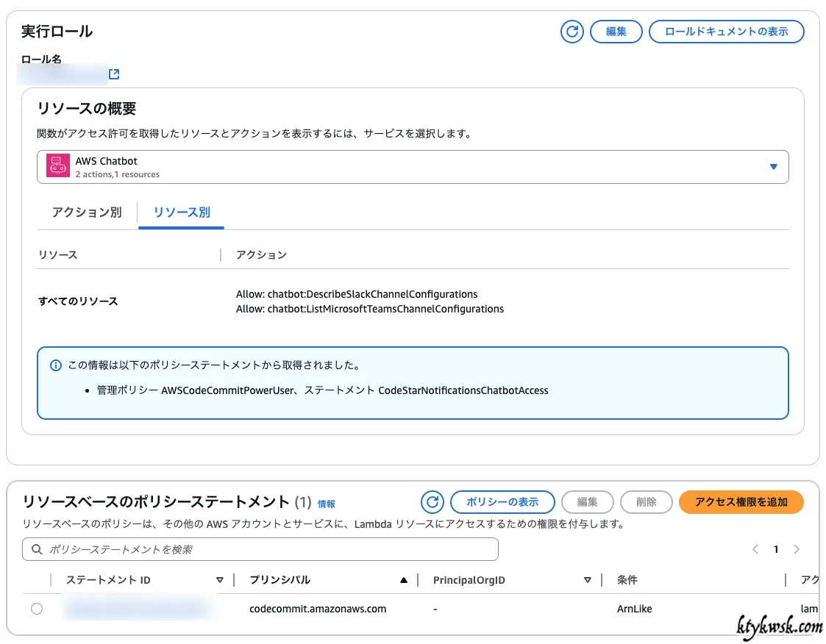This screenshot has width=826, height=644.
Task: Click the 2 actions,1 resources subtitle
Action: click(118, 174)
